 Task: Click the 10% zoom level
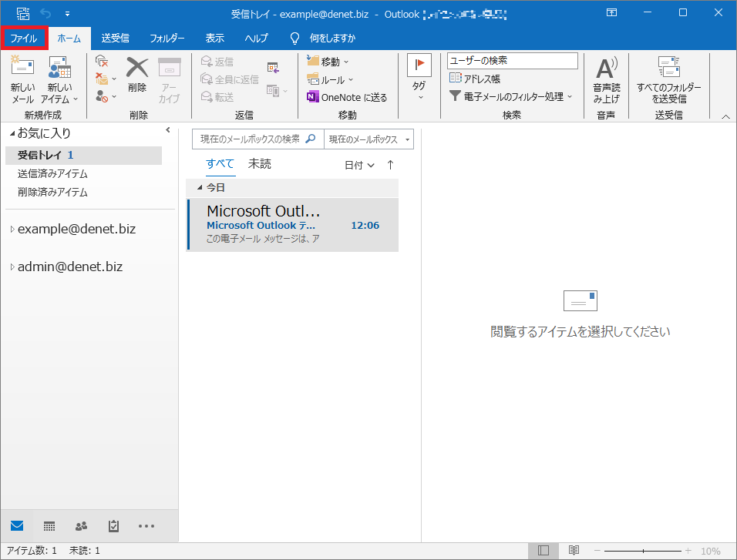point(710,551)
